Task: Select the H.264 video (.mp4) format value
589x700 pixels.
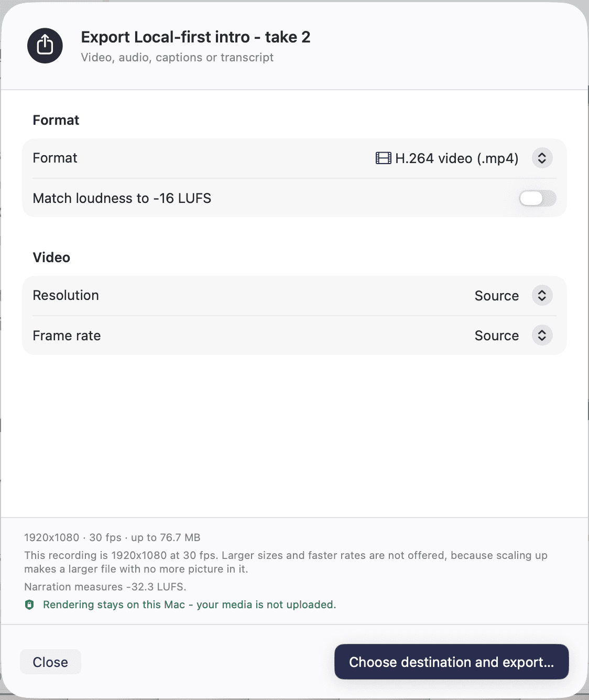Action: coord(457,158)
